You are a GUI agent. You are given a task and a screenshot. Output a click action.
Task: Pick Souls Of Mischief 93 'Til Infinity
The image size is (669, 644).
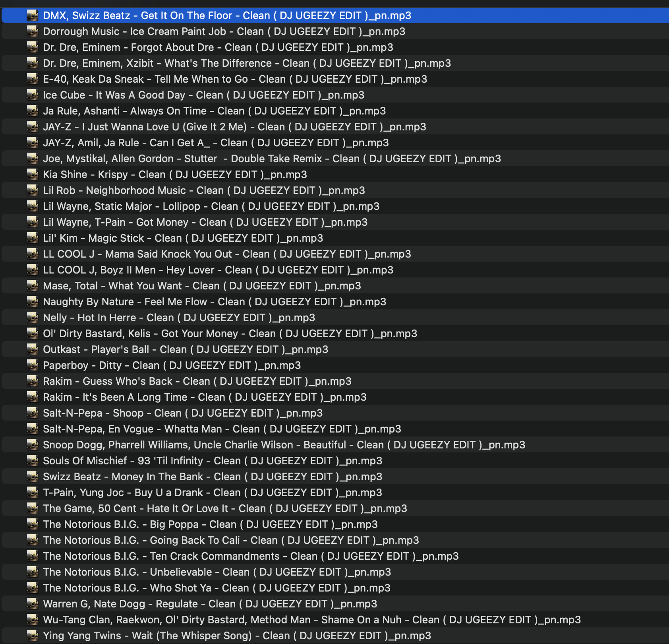(213, 461)
